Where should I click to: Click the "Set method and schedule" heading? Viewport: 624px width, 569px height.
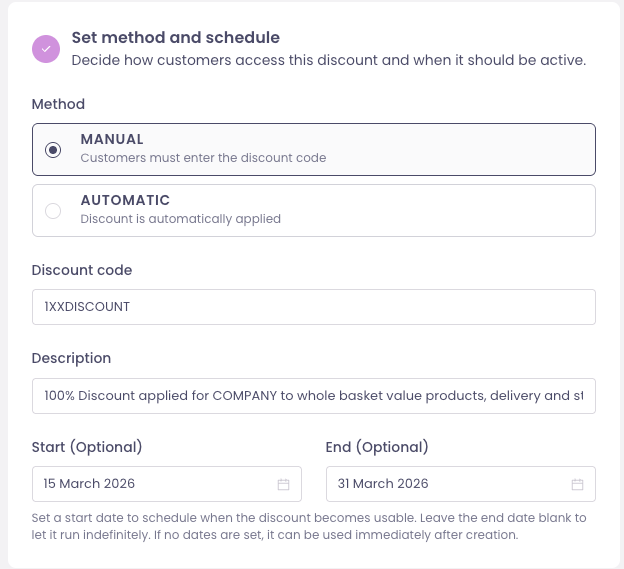(x=175, y=38)
